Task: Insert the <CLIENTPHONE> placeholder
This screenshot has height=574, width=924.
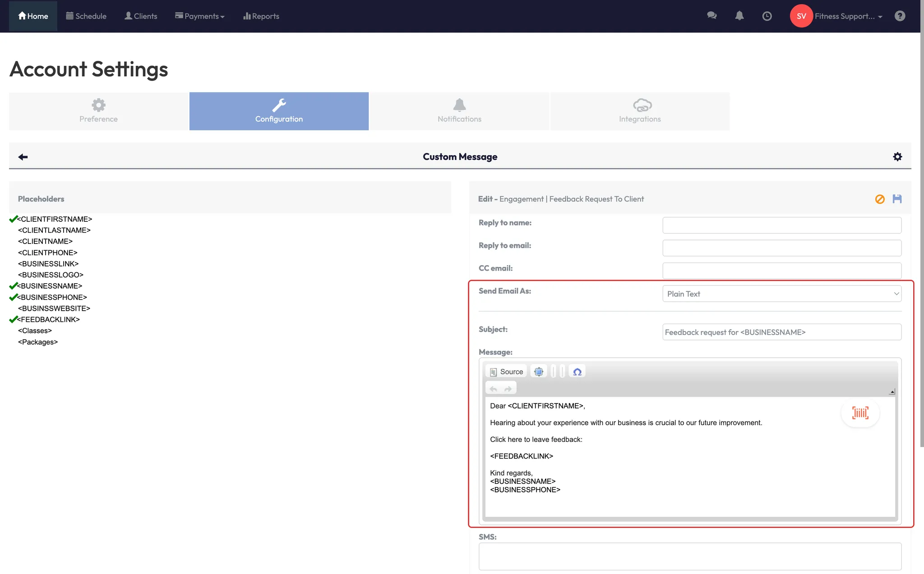Action: click(48, 253)
